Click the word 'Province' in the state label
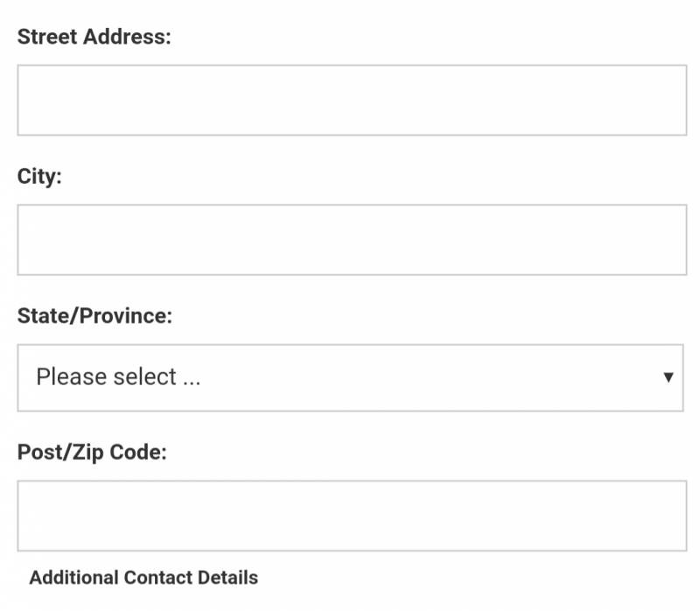Screen dimensions: 700x611 click(126, 315)
